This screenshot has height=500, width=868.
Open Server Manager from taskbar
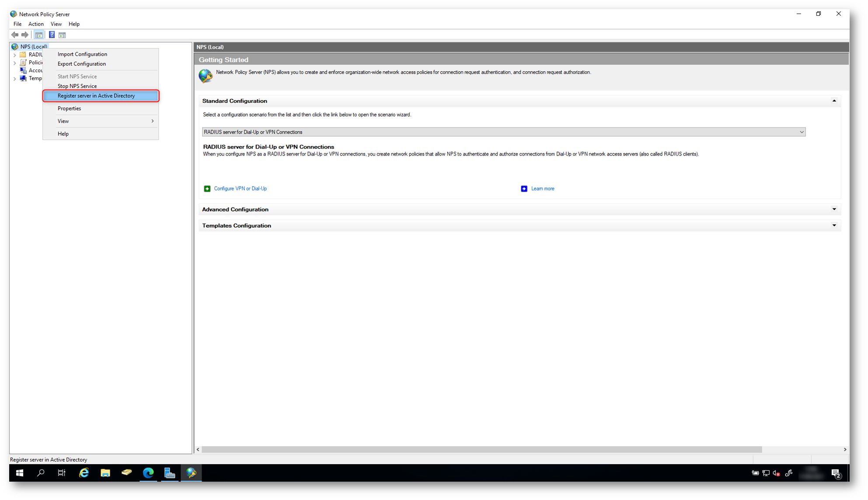[170, 473]
